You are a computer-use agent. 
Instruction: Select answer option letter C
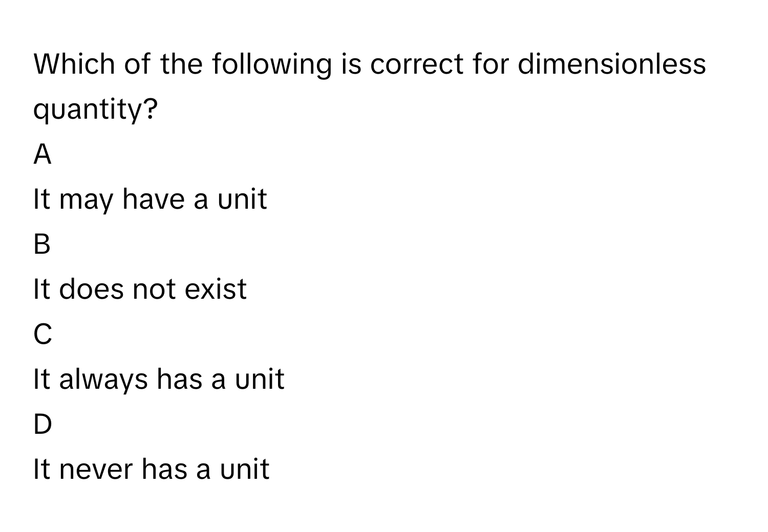[42, 335]
